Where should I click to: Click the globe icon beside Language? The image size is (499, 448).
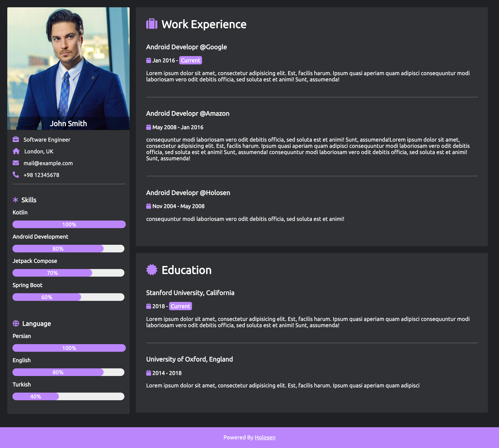[16, 323]
